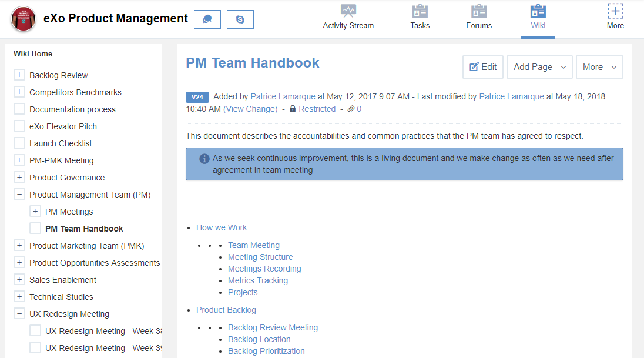This screenshot has width=644, height=358.
Task: Select the Documentation process page
Action: [x=73, y=109]
